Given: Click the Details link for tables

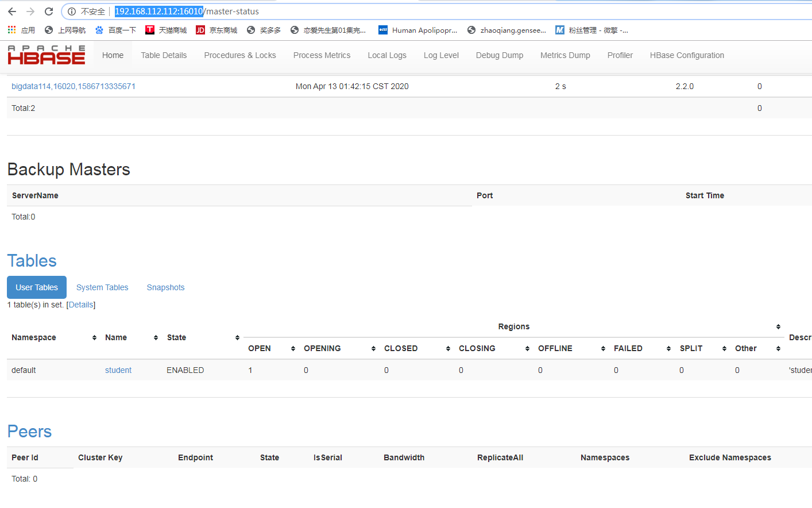Looking at the screenshot, I should pos(81,305).
